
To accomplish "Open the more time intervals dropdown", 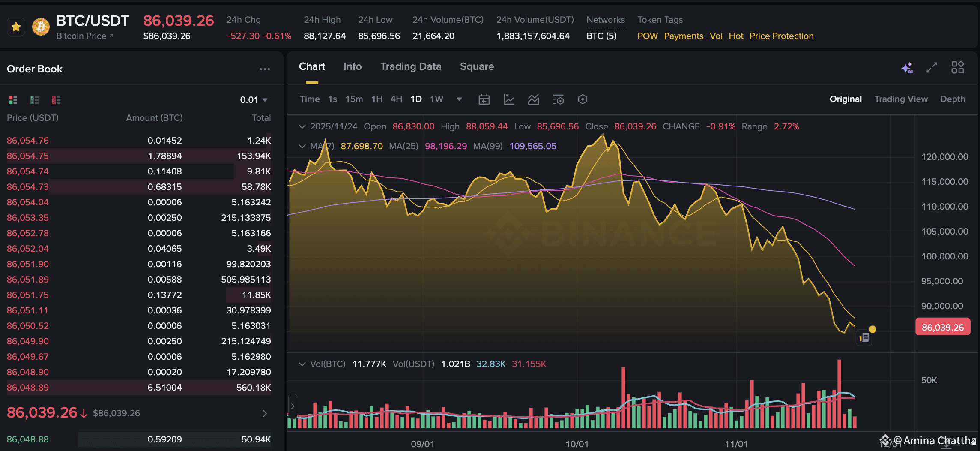I will [459, 99].
